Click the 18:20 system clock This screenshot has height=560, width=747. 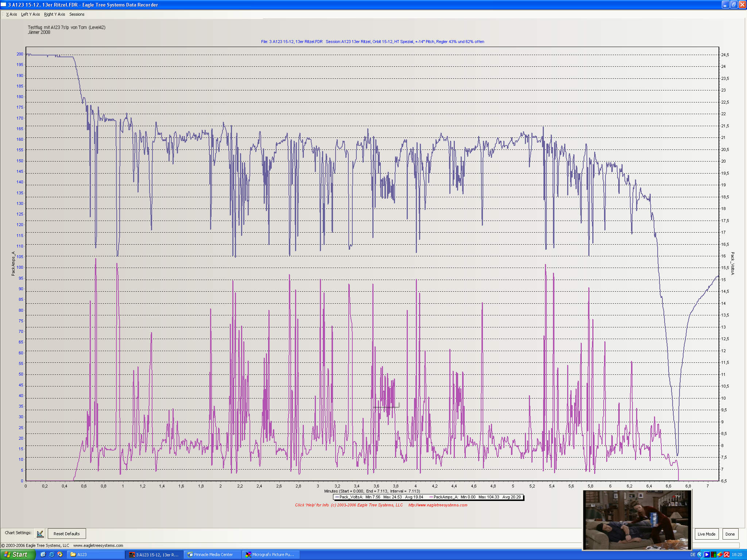pos(737,555)
